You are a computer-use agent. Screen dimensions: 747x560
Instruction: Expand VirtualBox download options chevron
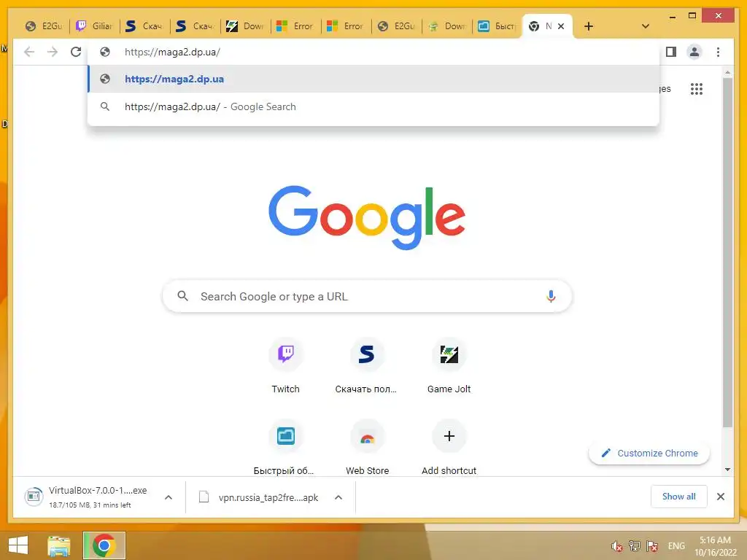tap(169, 497)
